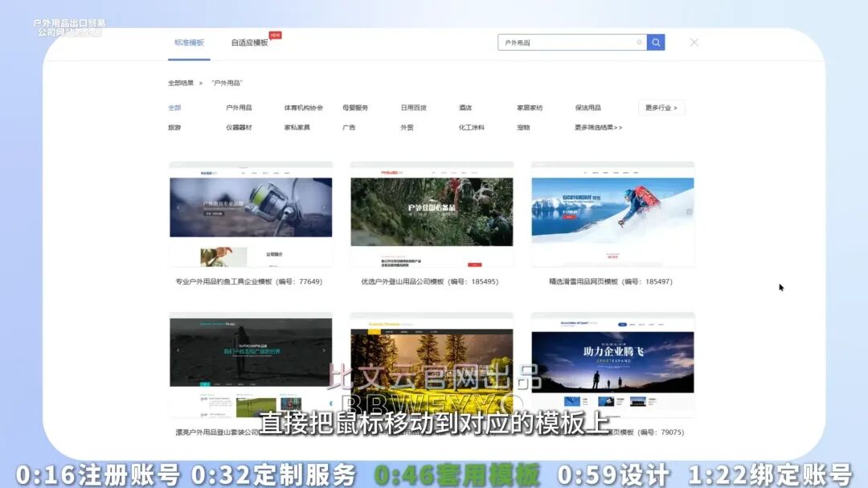The image size is (868, 488).
Task: Close the template dialog with the X icon
Action: (694, 43)
